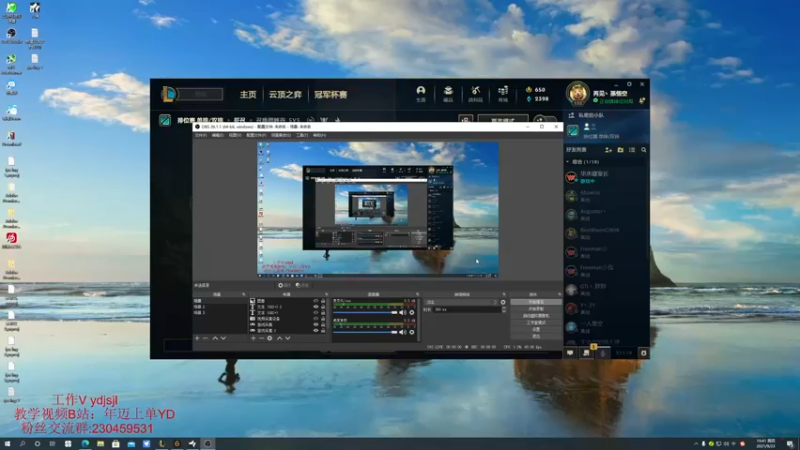Click new folder icon in friends list
This screenshot has width=800, height=450.
click(x=620, y=150)
